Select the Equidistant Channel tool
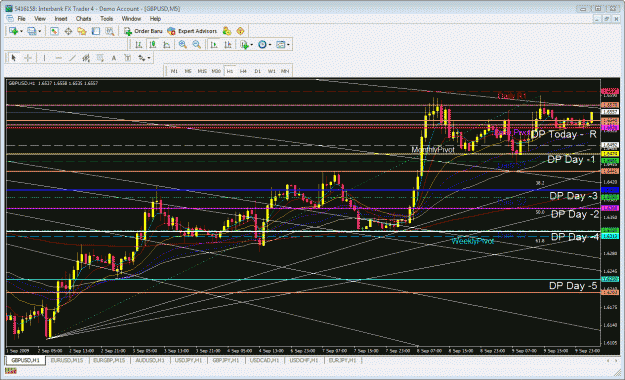The width and height of the screenshot is (625, 380). (86, 58)
